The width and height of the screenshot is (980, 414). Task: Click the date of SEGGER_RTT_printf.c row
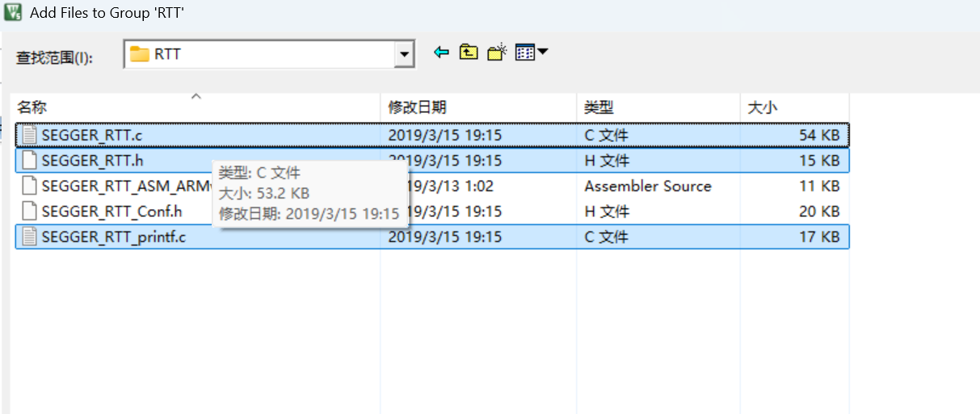tap(445, 237)
